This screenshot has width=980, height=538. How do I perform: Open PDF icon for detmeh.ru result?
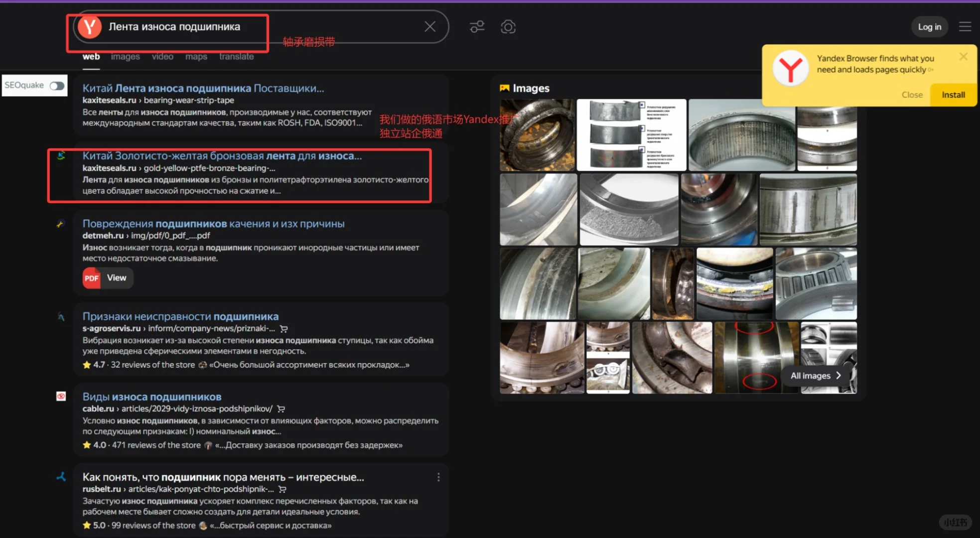point(91,278)
